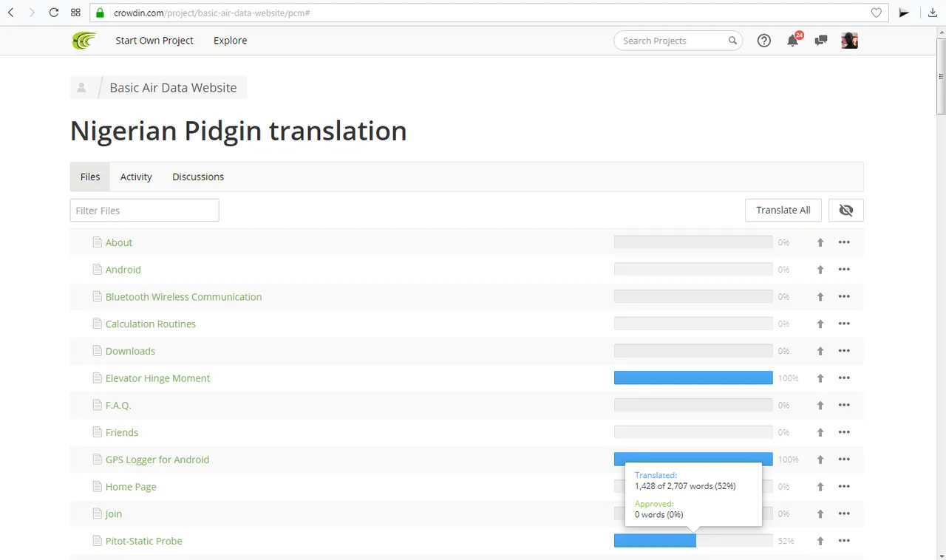The height and width of the screenshot is (560, 946).
Task: Open more options for Downloads file
Action: [844, 351]
